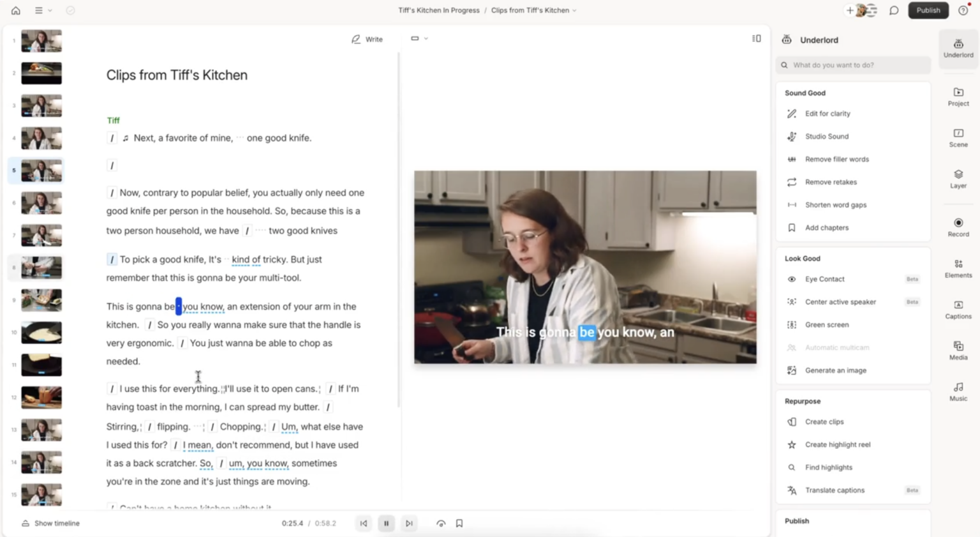Click the Underlord search field
The height and width of the screenshot is (537, 980).
pyautogui.click(x=853, y=64)
